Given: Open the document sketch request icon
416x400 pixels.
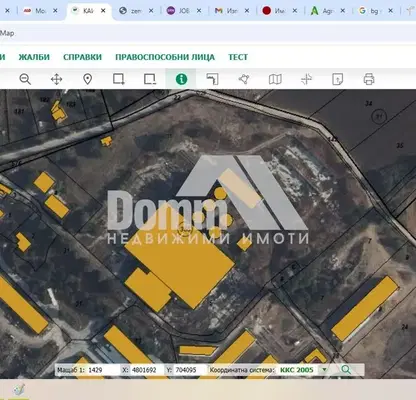Looking at the screenshot, I should 338,79.
